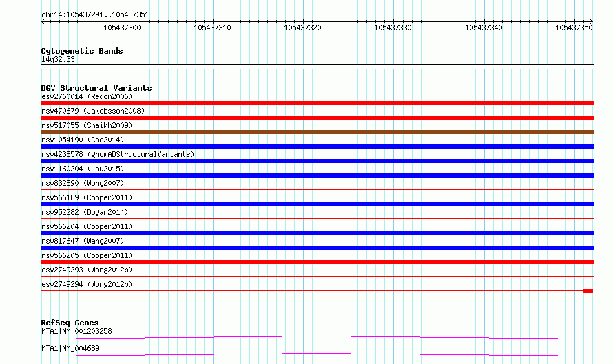Click the blue bar under nsv566204
Viewport: 613px width, 364px height.
(317, 233)
